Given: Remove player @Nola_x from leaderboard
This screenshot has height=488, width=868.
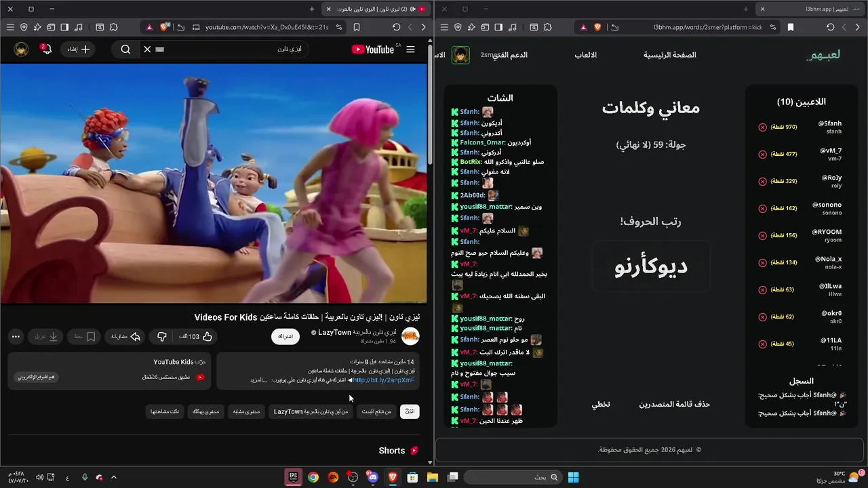Looking at the screenshot, I should tap(762, 263).
